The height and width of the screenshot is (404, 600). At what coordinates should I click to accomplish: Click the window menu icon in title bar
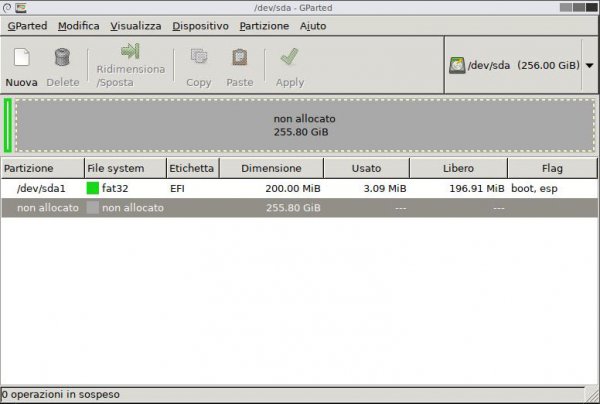tap(7, 7)
